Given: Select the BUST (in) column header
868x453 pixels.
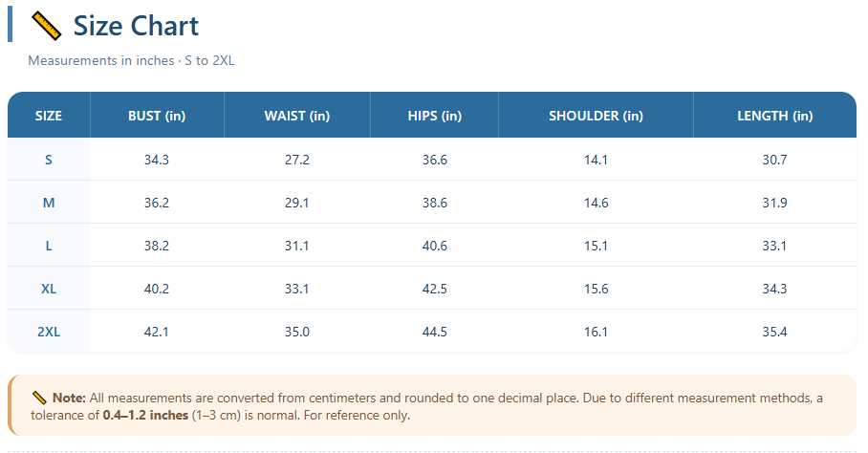Looking at the screenshot, I should click(157, 116).
